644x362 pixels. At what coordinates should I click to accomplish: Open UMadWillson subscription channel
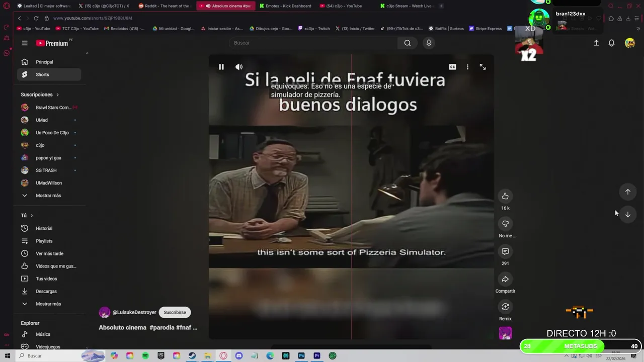pos(49,183)
